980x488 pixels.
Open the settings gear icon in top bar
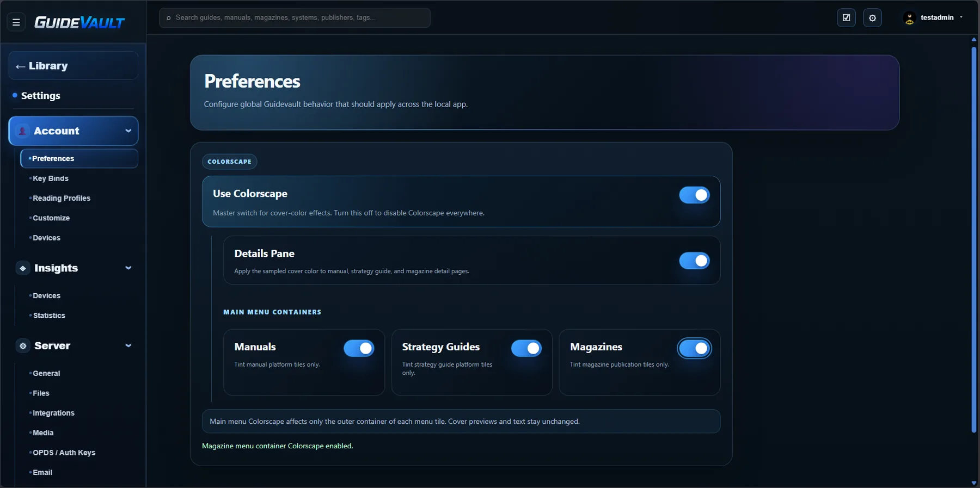coord(872,18)
